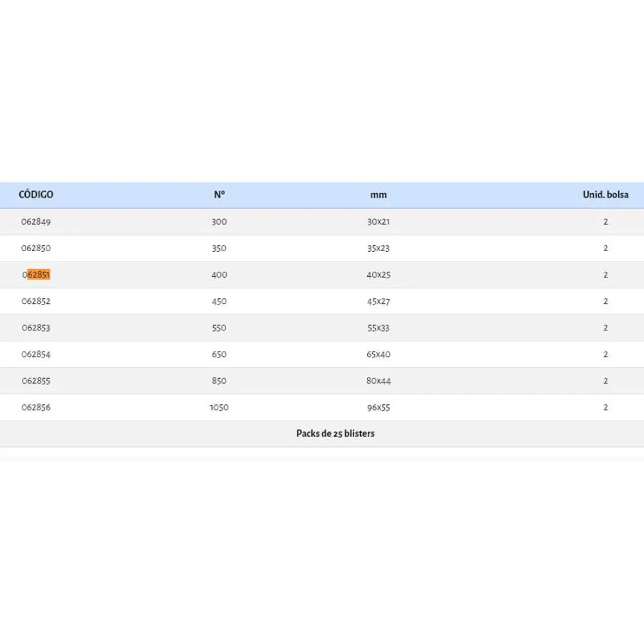Click the mm column header
This screenshot has height=644, width=644.
(x=379, y=194)
